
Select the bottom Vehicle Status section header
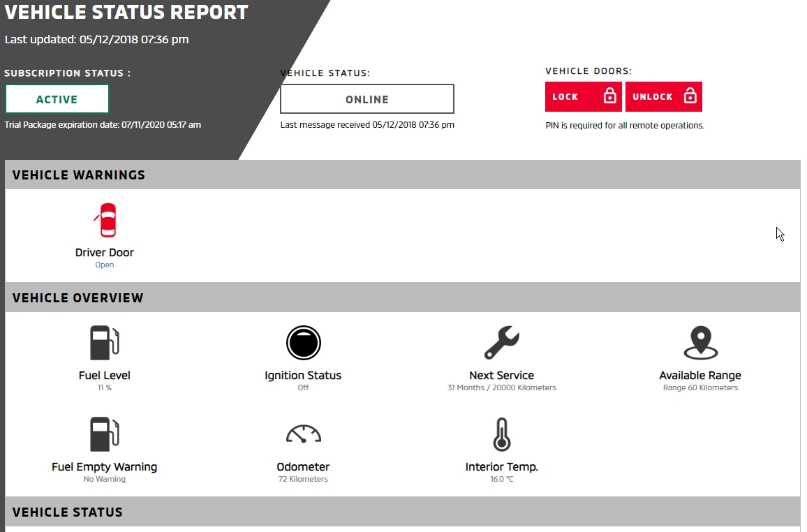coord(403,512)
